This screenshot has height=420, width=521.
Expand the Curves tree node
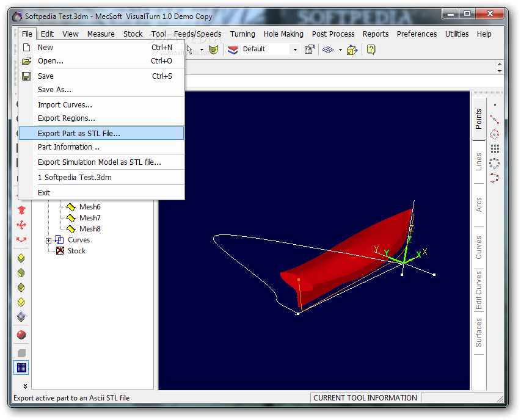(x=48, y=241)
